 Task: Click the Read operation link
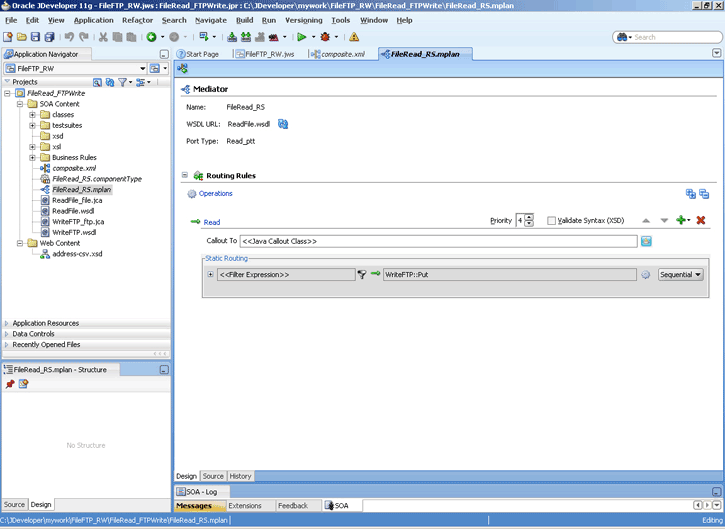click(x=212, y=222)
